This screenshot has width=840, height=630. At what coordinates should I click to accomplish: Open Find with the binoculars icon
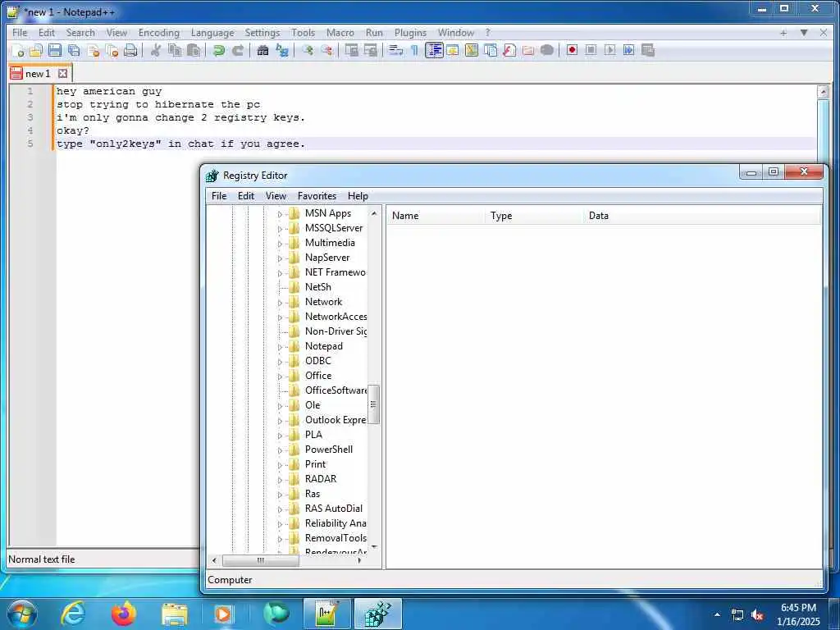262,50
